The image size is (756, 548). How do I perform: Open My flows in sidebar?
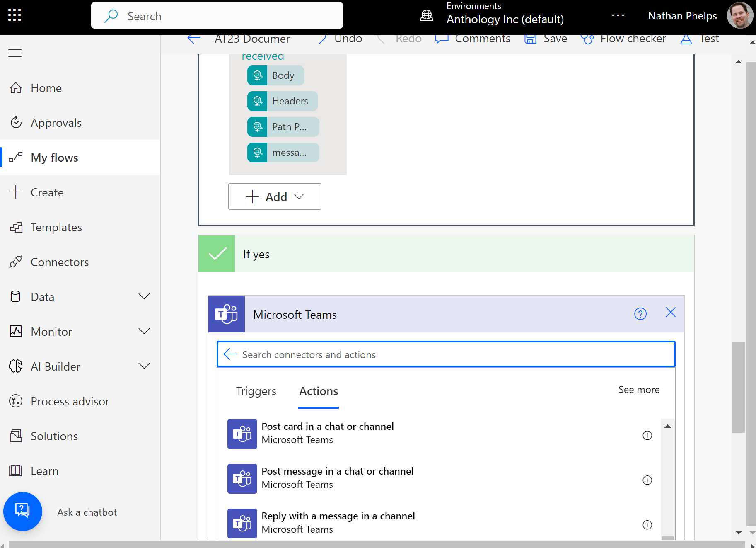[x=80, y=158]
